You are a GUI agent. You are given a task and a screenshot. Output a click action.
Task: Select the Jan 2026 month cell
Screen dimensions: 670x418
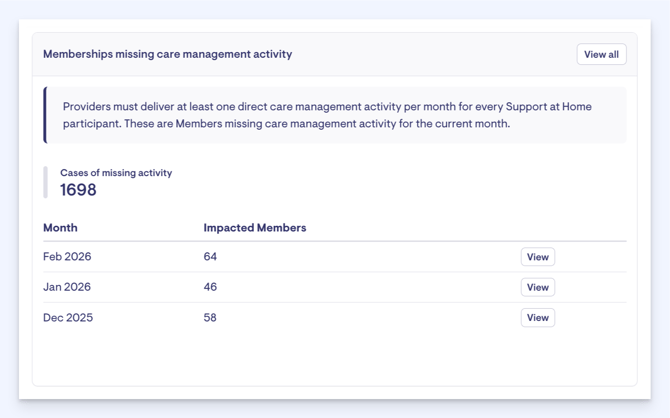(x=67, y=287)
